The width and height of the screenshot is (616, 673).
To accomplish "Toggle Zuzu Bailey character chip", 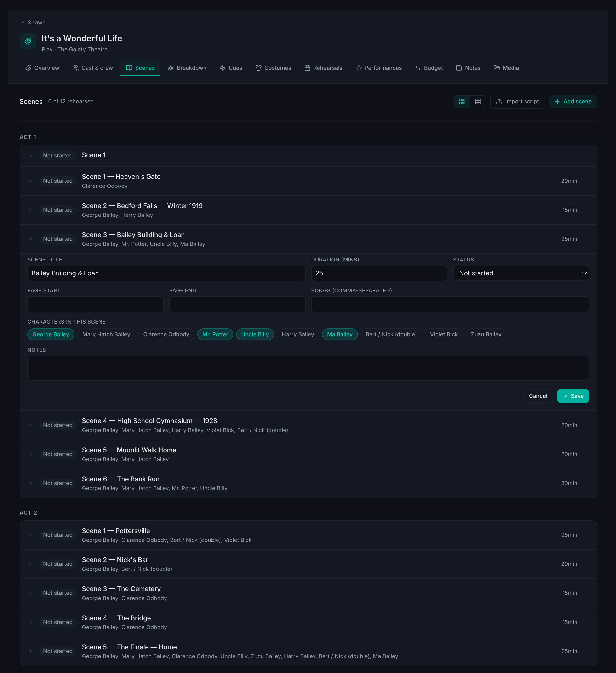I will [486, 334].
